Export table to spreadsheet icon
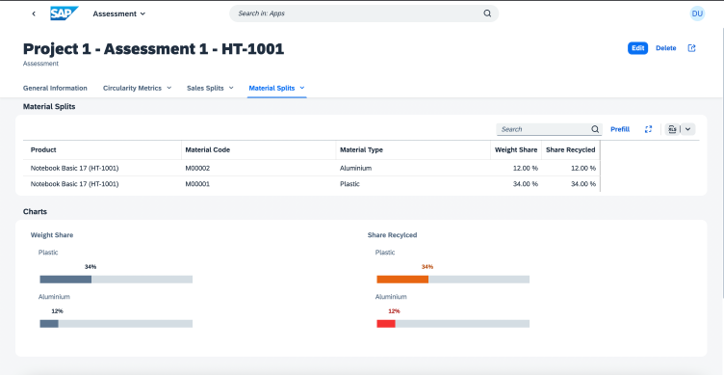724x375 pixels. pyautogui.click(x=672, y=129)
